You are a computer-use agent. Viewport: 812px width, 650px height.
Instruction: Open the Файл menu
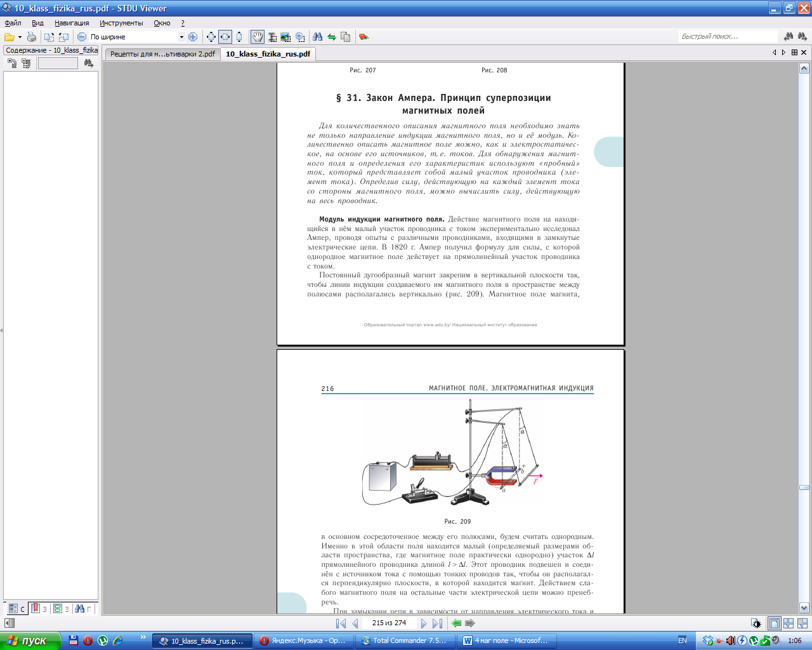click(13, 23)
